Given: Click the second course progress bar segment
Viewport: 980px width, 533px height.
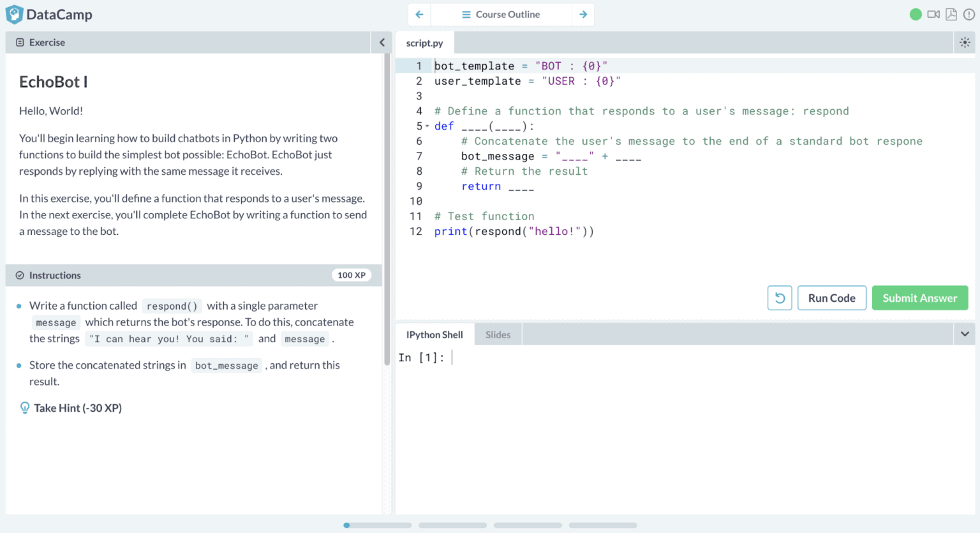Looking at the screenshot, I should coord(452,525).
